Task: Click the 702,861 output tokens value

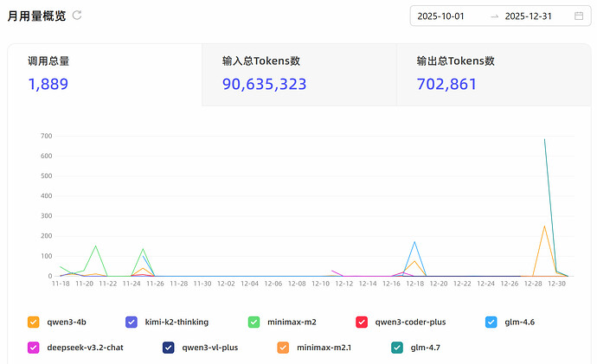Action: [x=446, y=84]
